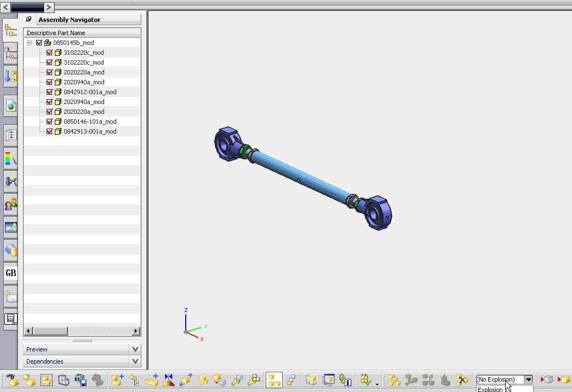Open the GB standard parts sidebar tab
572x392 pixels.
pyautogui.click(x=10, y=273)
